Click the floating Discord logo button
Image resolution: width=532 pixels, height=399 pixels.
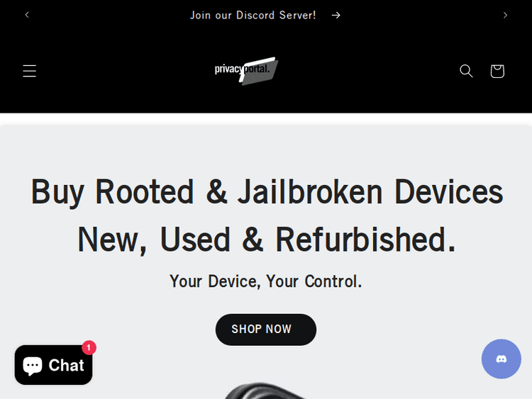501,359
